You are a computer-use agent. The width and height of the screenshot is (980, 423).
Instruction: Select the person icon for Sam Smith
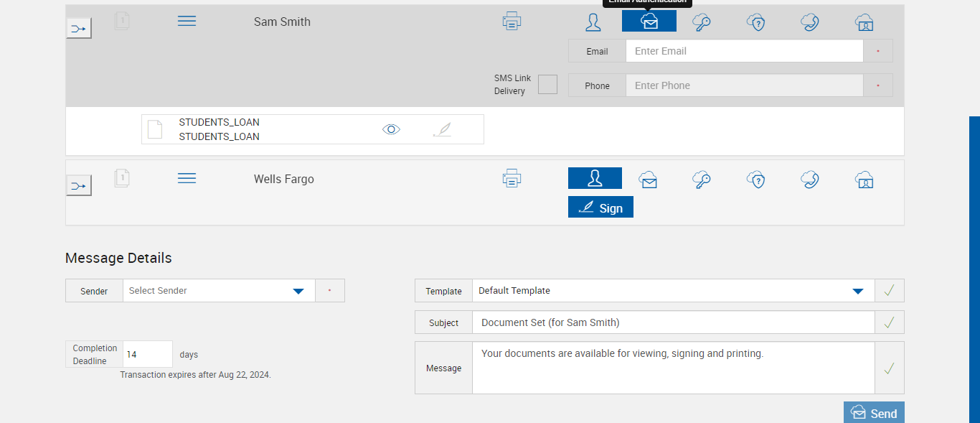[593, 22]
